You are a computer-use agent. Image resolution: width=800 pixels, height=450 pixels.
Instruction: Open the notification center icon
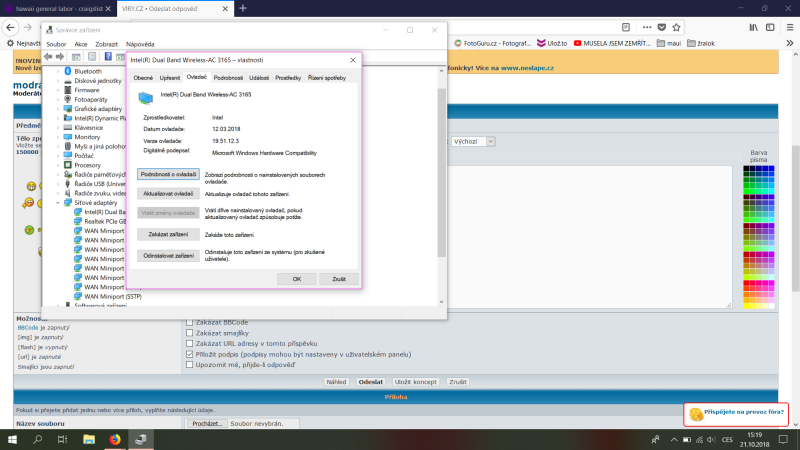coord(784,439)
